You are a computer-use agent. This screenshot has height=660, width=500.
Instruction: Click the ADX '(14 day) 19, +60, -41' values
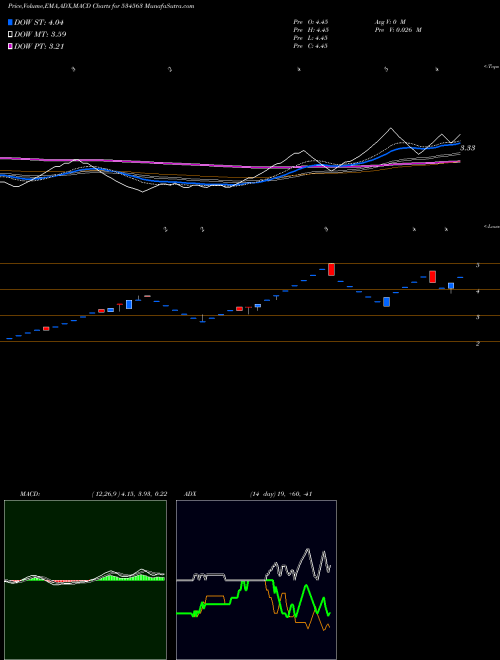[281, 494]
